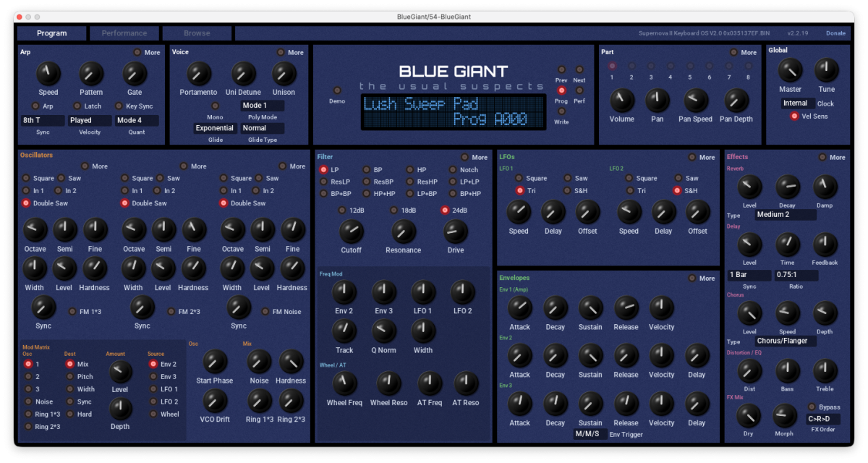Click the Demo LED button
This screenshot has height=463, width=868.
click(x=337, y=90)
